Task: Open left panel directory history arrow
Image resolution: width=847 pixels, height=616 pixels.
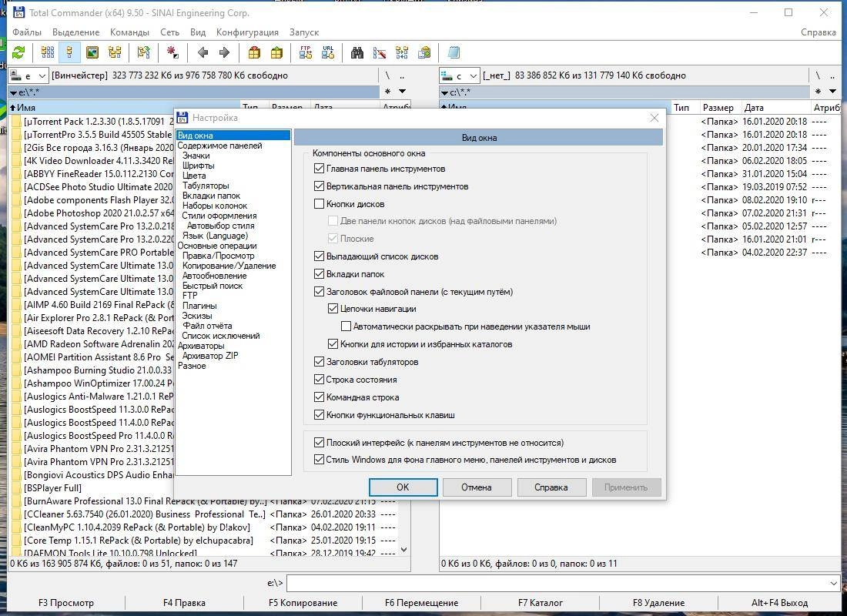Action: [x=403, y=92]
